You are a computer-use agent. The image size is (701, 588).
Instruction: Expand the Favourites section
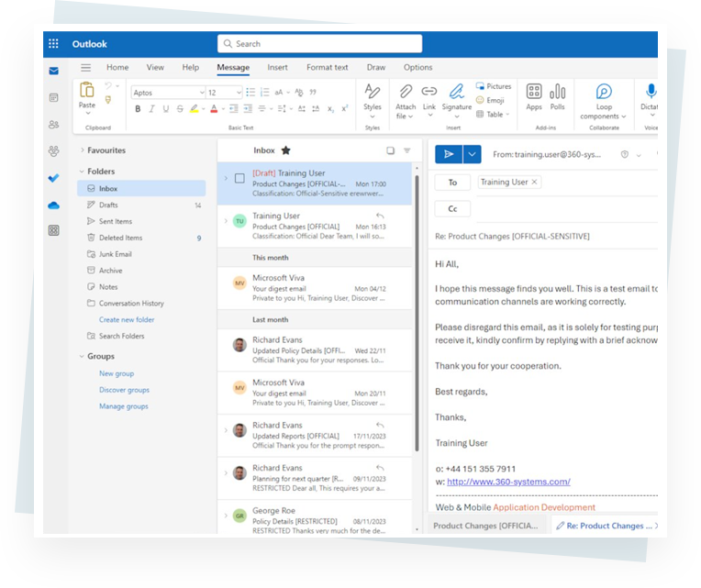[x=82, y=150]
